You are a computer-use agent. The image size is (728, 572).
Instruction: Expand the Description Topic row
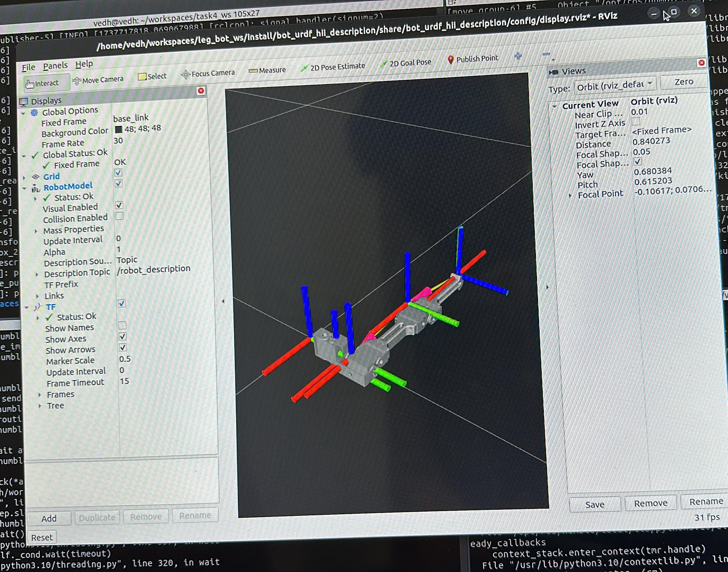(37, 274)
